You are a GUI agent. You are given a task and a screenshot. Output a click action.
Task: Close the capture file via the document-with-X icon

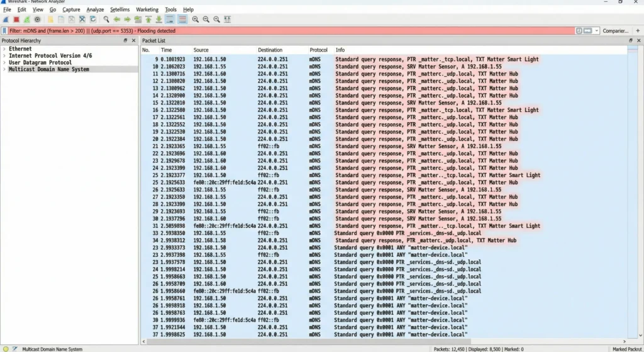(x=72, y=20)
